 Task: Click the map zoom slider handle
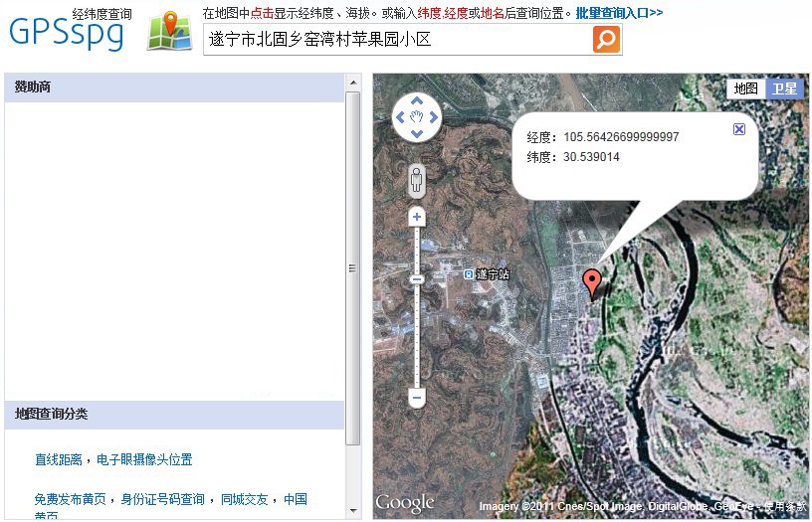(x=417, y=279)
